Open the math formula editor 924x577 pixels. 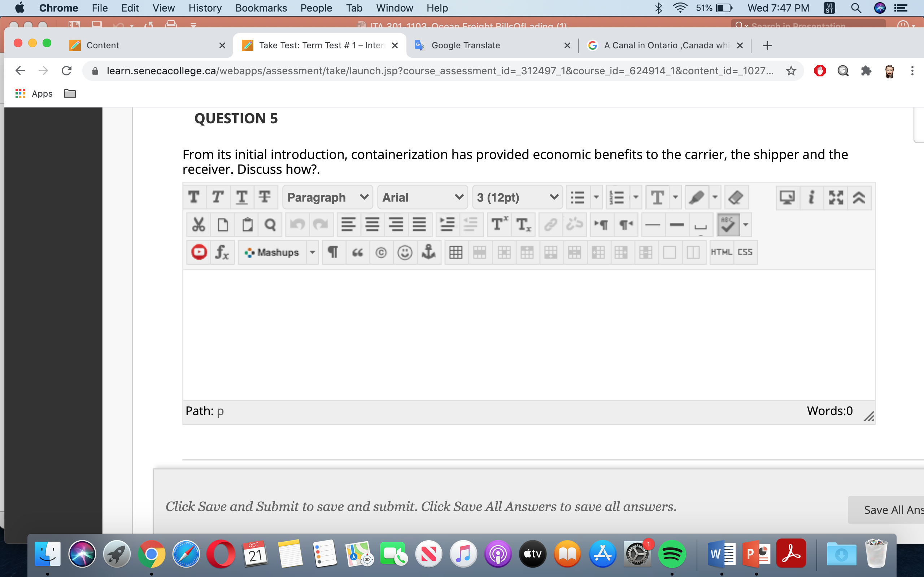(222, 252)
